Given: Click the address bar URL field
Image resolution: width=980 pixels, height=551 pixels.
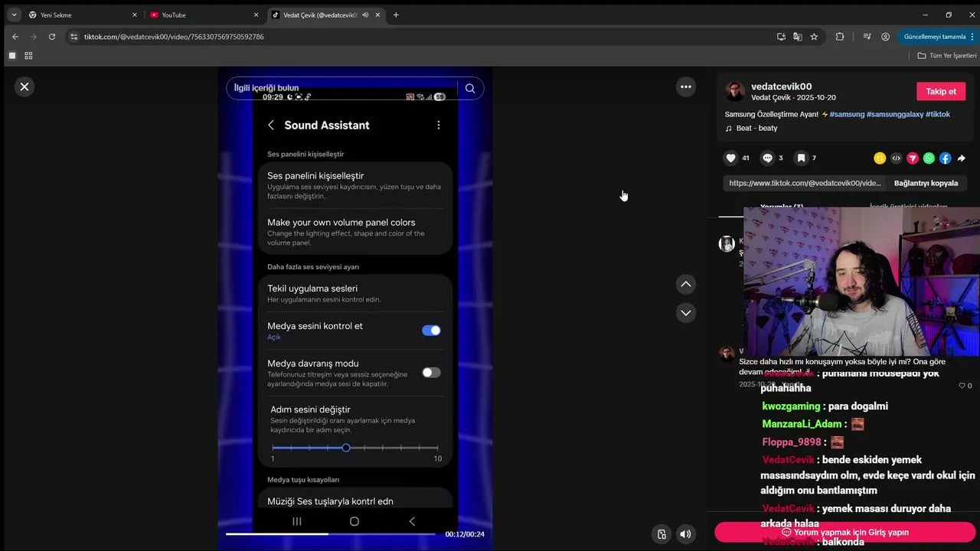Looking at the screenshot, I should [421, 37].
